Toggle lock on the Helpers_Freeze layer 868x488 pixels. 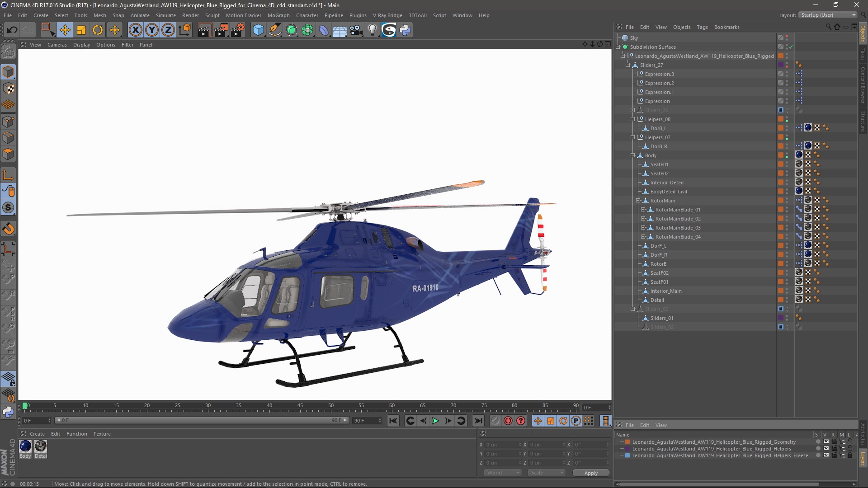(x=850, y=455)
